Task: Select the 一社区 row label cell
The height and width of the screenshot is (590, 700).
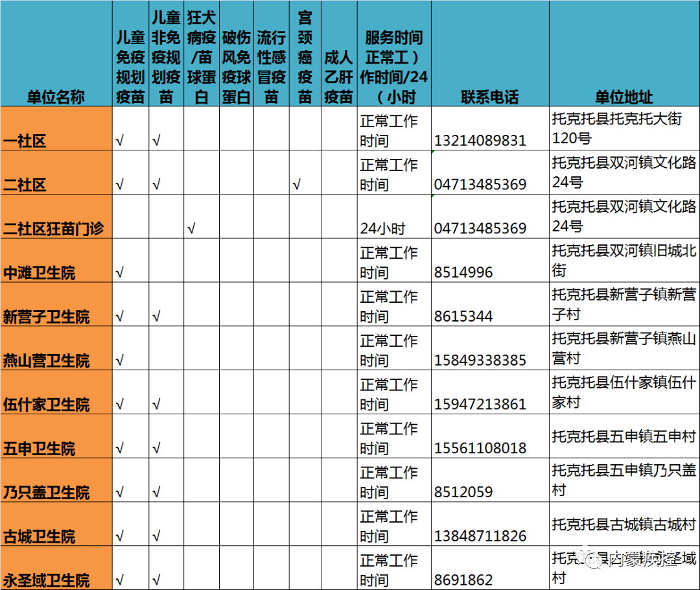Action: [x=56, y=128]
